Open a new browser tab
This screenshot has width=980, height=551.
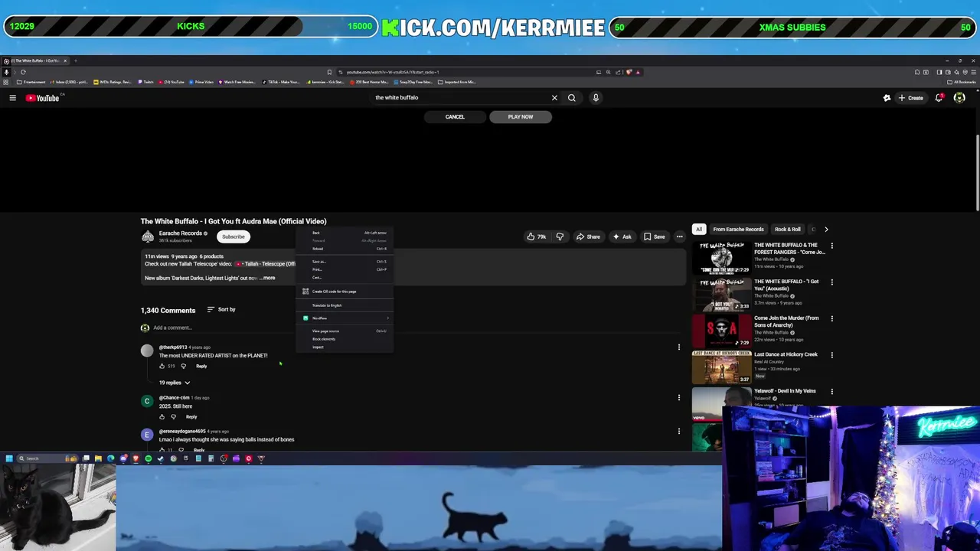coord(75,60)
